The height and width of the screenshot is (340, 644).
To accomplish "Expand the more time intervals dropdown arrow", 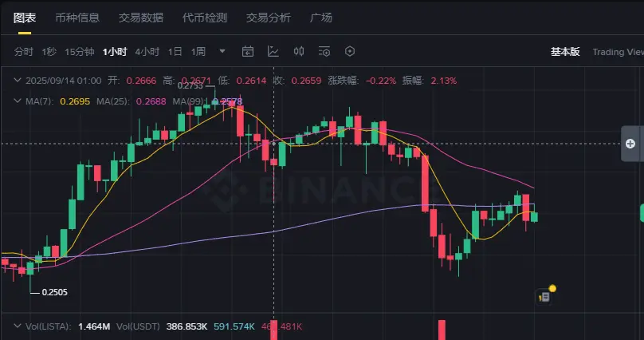I will click(x=222, y=52).
